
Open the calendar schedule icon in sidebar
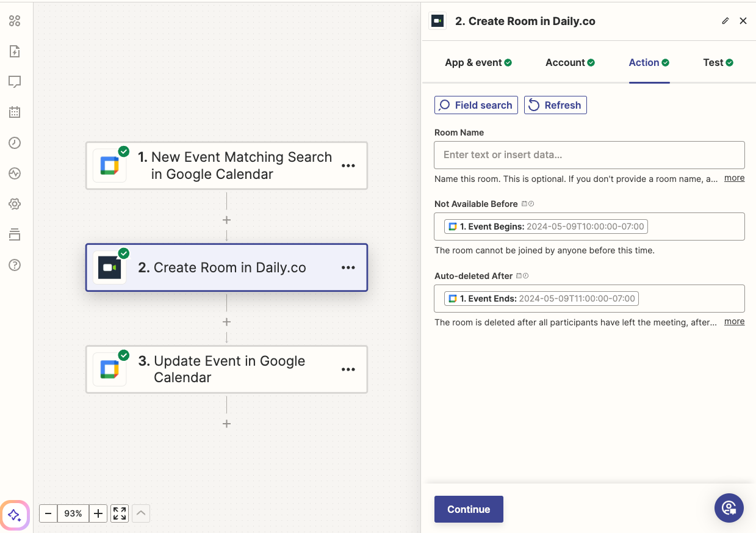[15, 112]
